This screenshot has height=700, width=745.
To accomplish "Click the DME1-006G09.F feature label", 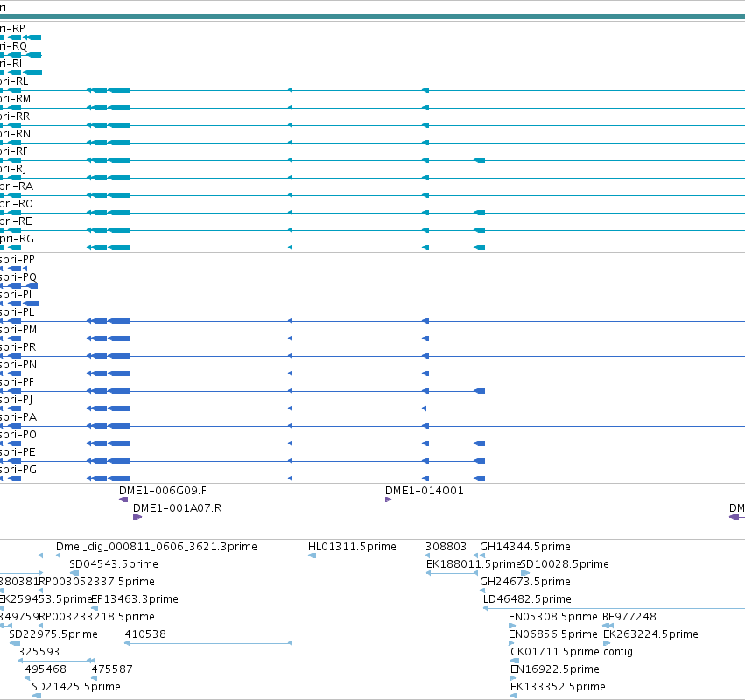I will pyautogui.click(x=163, y=491).
